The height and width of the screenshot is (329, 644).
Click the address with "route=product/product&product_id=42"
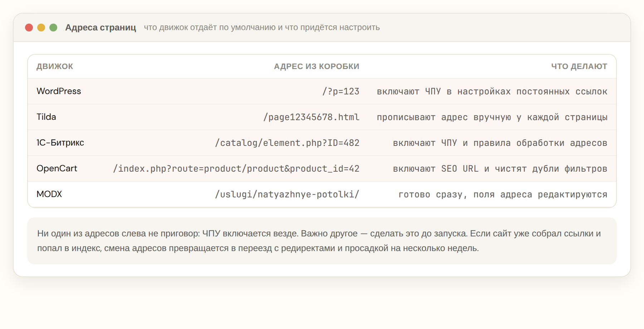[x=236, y=168]
